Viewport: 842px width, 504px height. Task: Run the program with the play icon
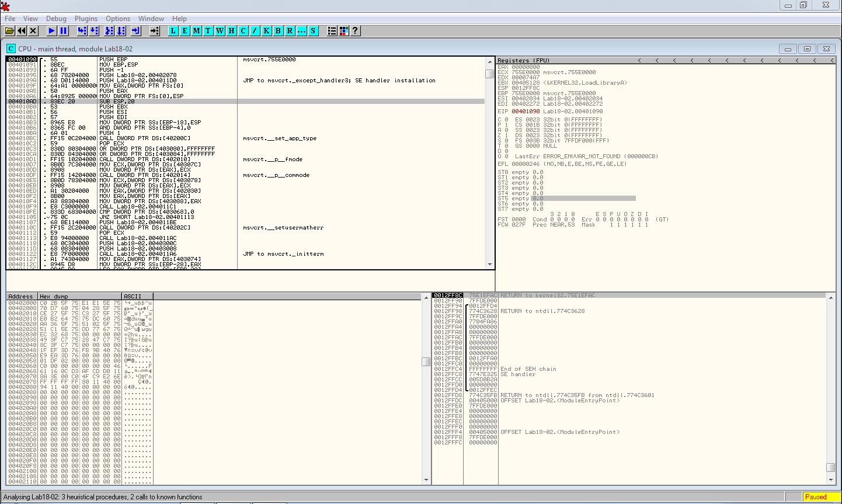[x=52, y=30]
